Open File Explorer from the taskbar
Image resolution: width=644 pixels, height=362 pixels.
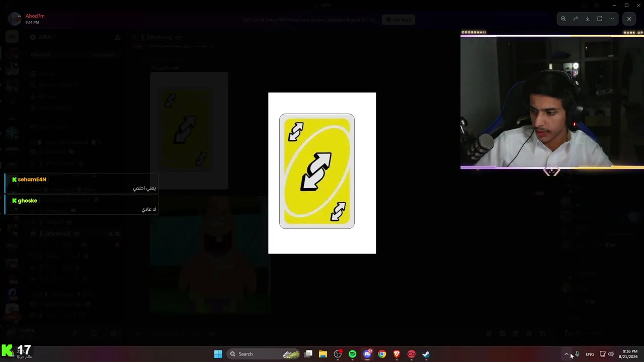tap(323, 354)
